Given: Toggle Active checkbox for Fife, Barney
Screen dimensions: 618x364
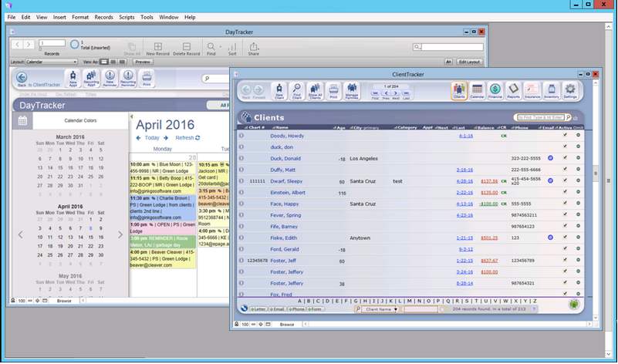Looking at the screenshot, I should point(566,226).
